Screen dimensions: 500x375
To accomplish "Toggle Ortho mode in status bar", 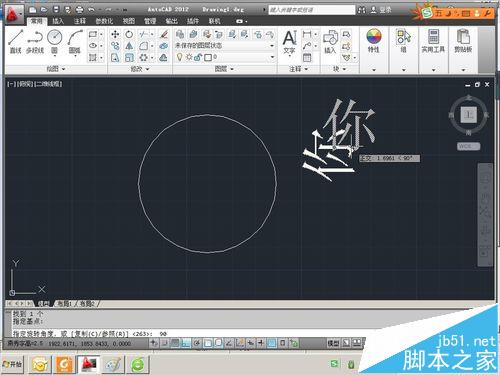I will (x=186, y=343).
